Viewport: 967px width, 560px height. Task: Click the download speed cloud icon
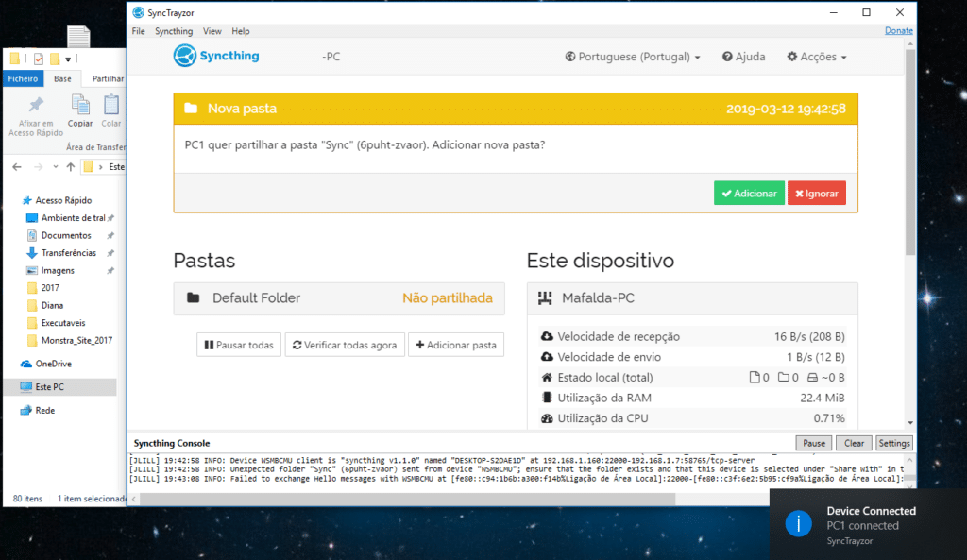pos(547,336)
